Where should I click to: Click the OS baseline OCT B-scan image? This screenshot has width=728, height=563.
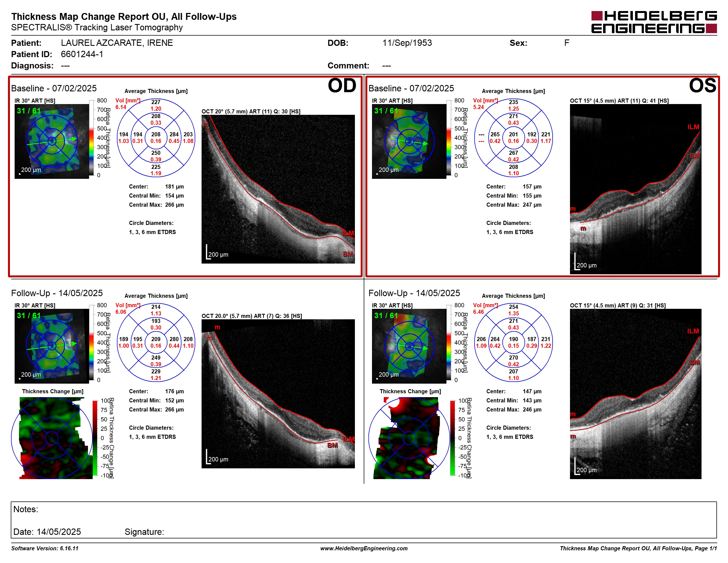(636, 189)
